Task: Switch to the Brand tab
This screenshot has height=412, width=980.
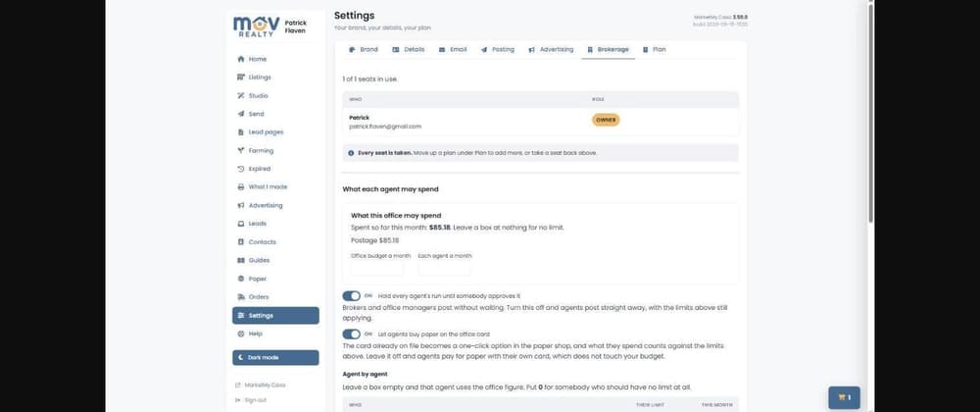Action: coord(364,49)
